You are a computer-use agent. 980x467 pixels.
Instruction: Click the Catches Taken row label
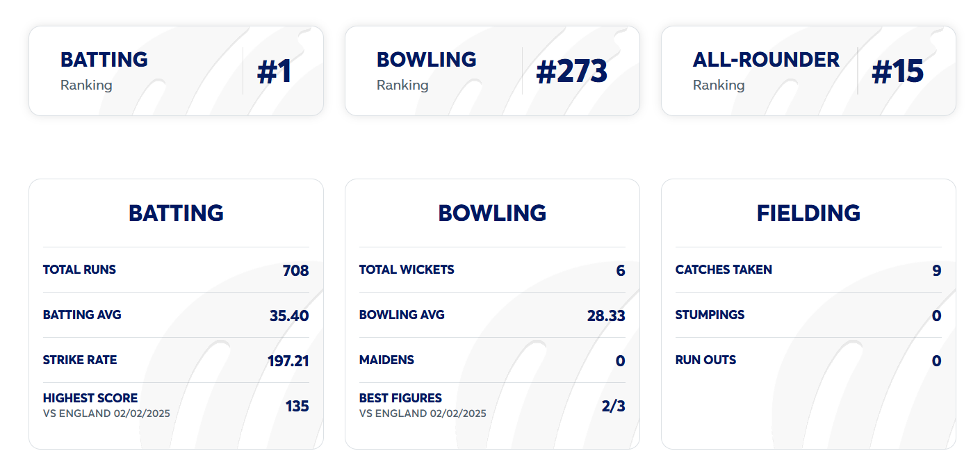pyautogui.click(x=724, y=270)
